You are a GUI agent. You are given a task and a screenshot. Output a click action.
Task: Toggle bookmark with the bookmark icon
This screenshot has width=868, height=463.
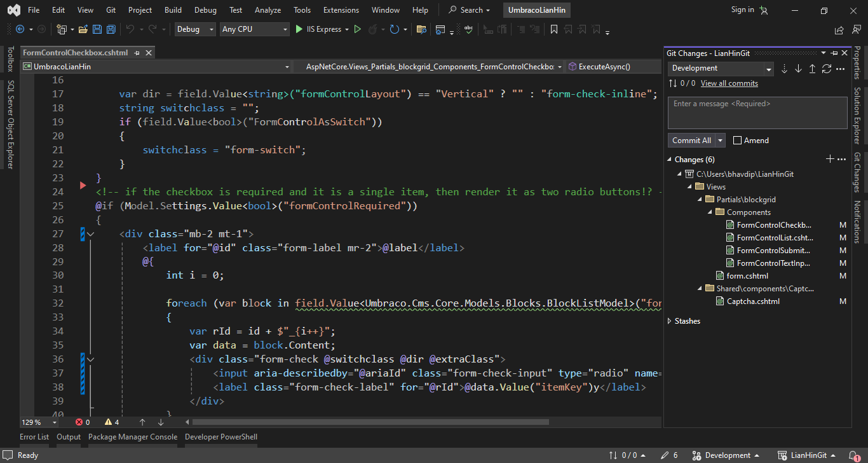[554, 29]
